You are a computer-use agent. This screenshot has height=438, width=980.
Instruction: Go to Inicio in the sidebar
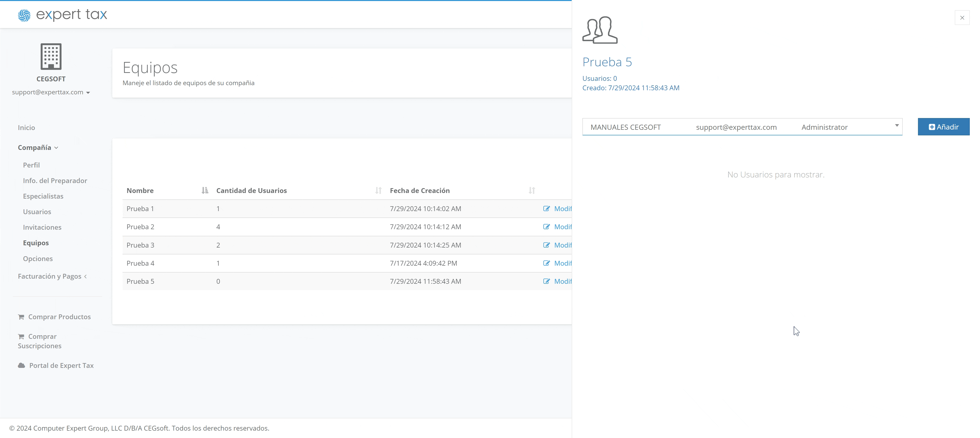point(26,128)
